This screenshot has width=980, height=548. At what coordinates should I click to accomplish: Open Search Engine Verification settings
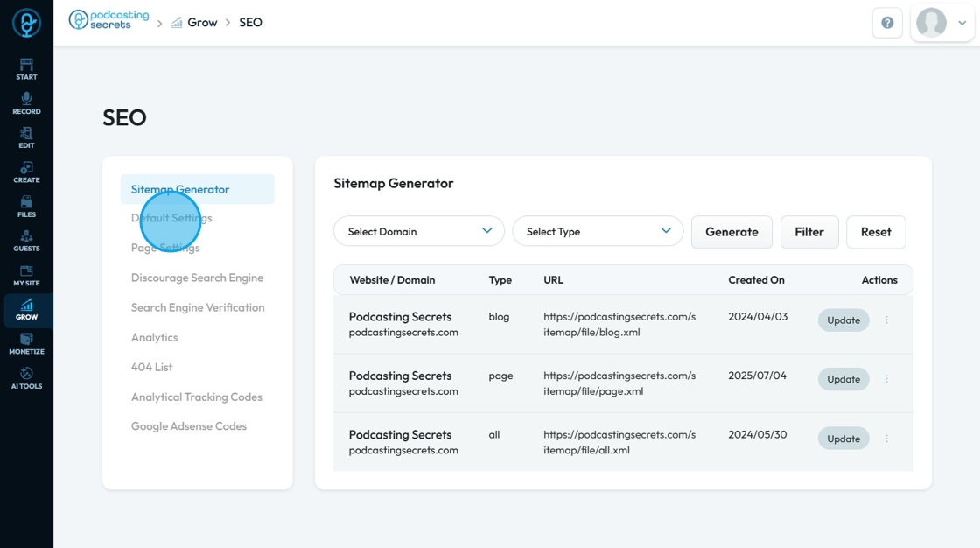coord(198,307)
